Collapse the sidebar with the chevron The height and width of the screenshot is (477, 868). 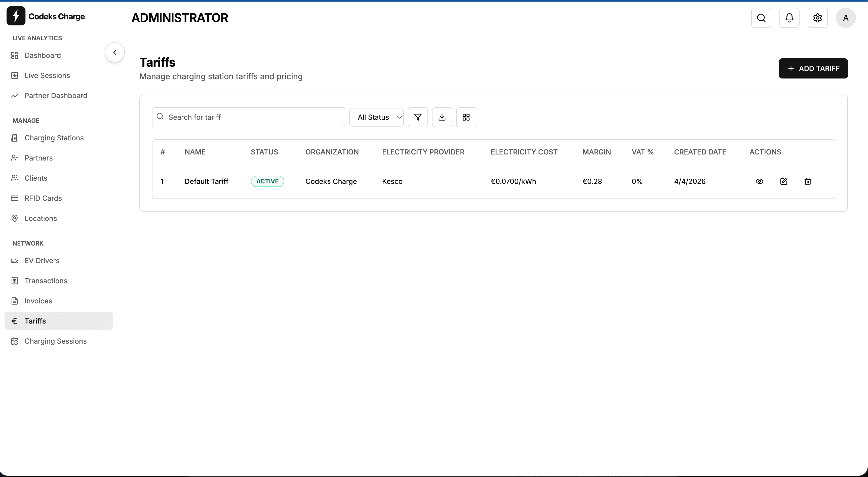[114, 52]
